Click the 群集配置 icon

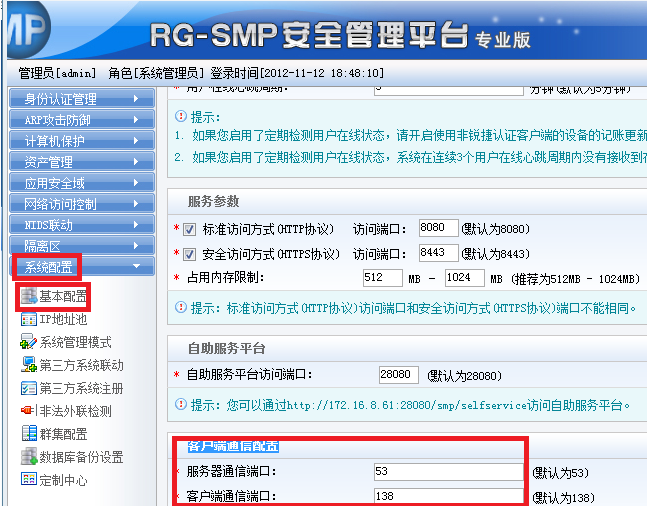click(29, 433)
